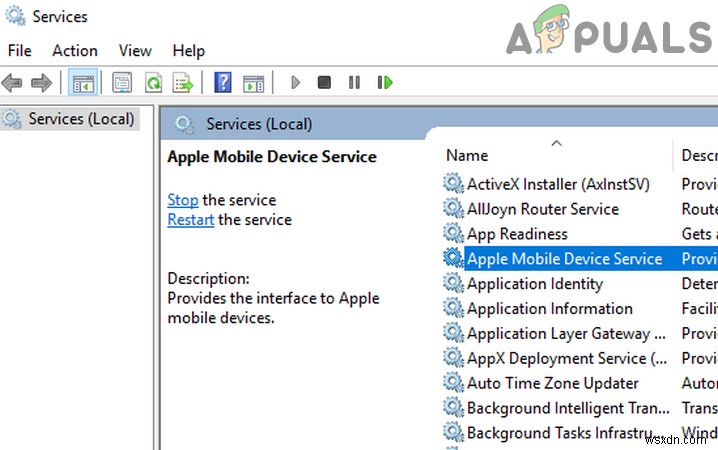Click the Restart the service link

click(x=190, y=220)
